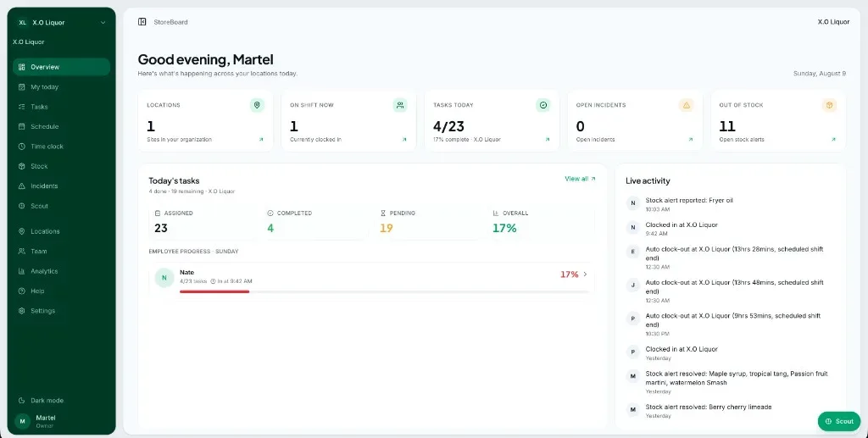This screenshot has height=438, width=868.
Task: Click the sidebar collapse icon beside StoreBoard
Action: tap(142, 21)
